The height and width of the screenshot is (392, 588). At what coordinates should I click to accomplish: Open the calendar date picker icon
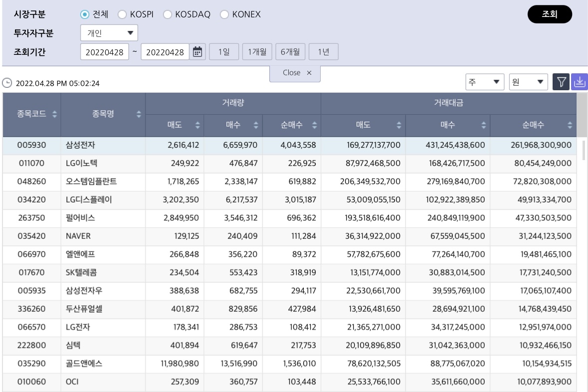coord(197,52)
